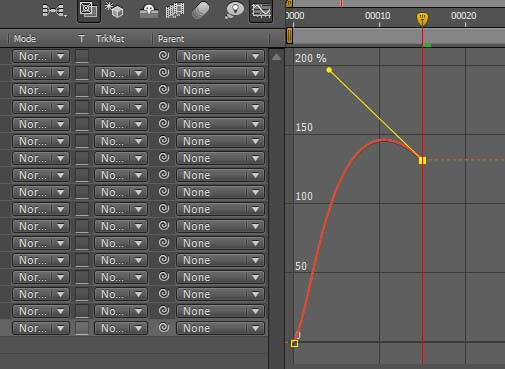Open the Brainstorm tool
The width and height of the screenshot is (505, 369).
tap(235, 11)
